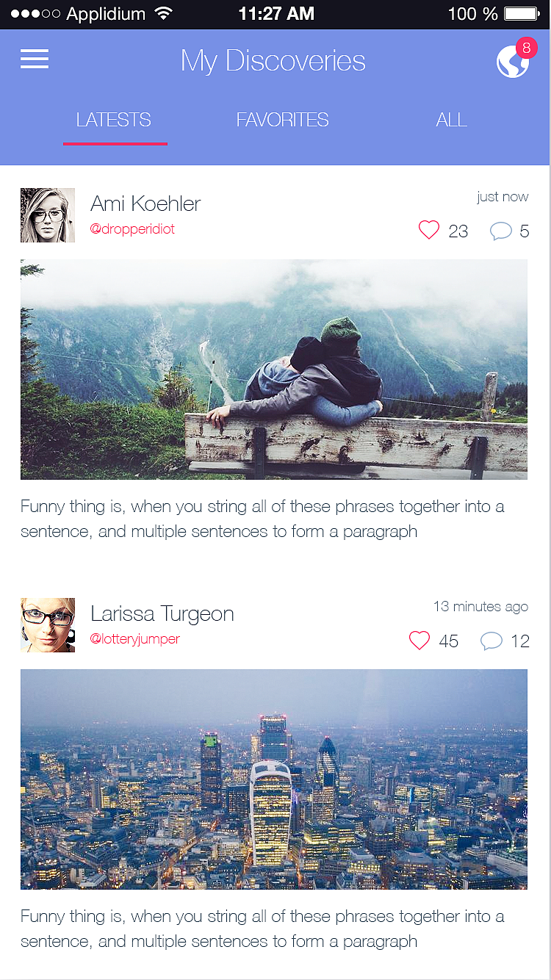
Task: Switch to the Latests tab
Action: point(114,120)
